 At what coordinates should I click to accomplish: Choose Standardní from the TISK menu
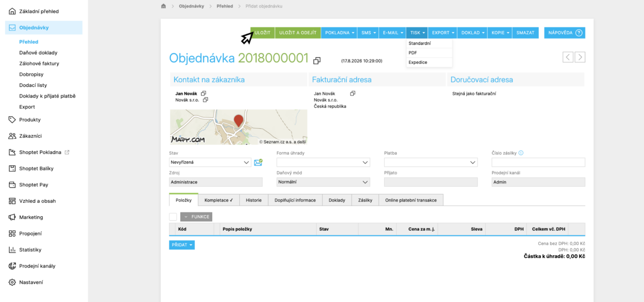pyautogui.click(x=429, y=43)
